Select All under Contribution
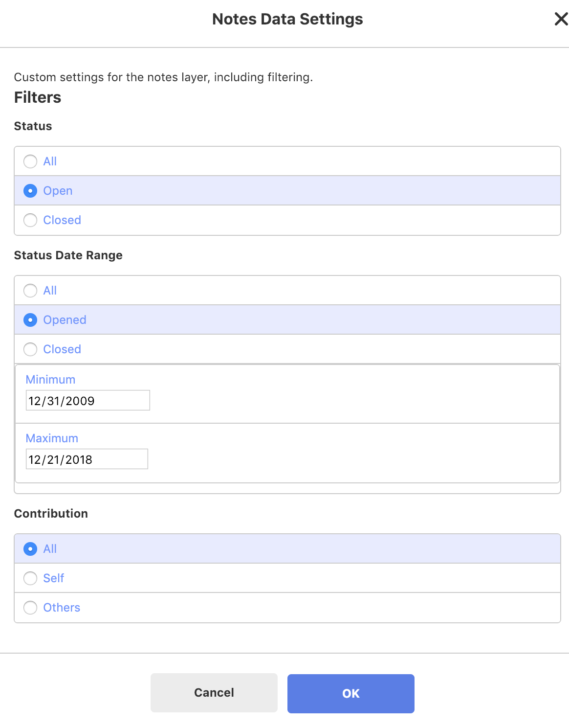Screen dimensions: 569x728 pyautogui.click(x=30, y=549)
